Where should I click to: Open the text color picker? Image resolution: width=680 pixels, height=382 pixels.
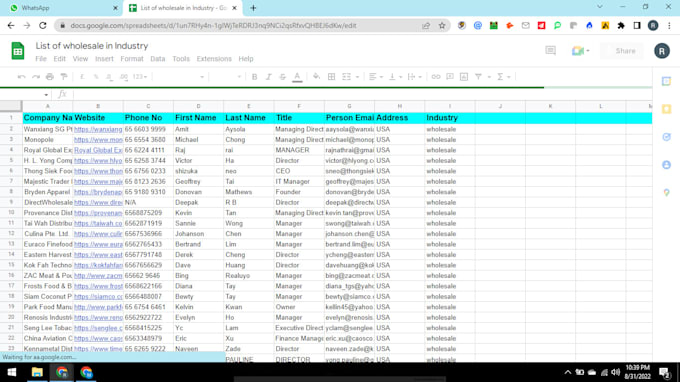coord(297,77)
